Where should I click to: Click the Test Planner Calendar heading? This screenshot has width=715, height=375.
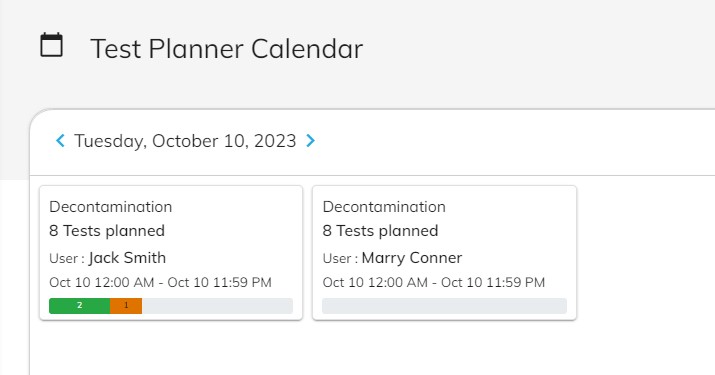(227, 49)
